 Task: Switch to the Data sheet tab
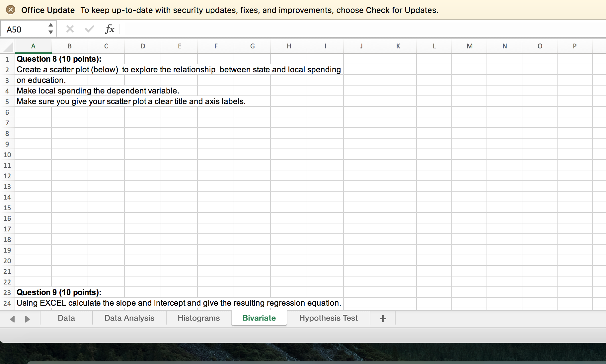point(66,318)
